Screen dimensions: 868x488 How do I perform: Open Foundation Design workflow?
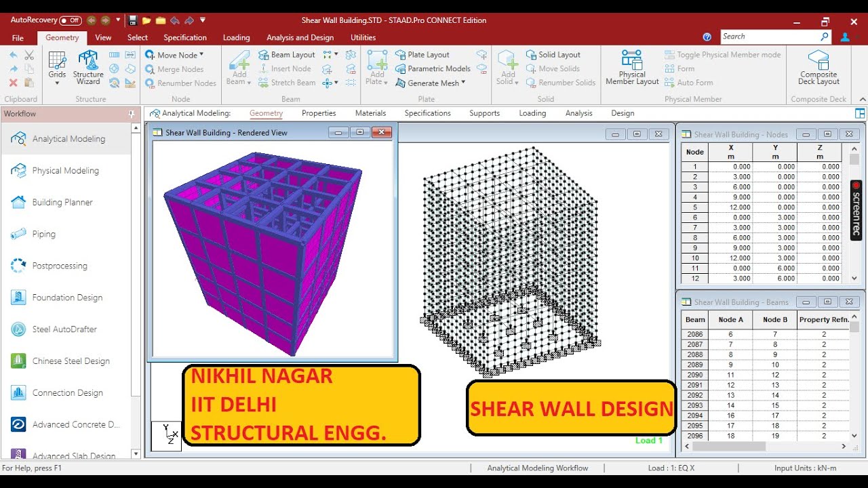pyautogui.click(x=66, y=298)
